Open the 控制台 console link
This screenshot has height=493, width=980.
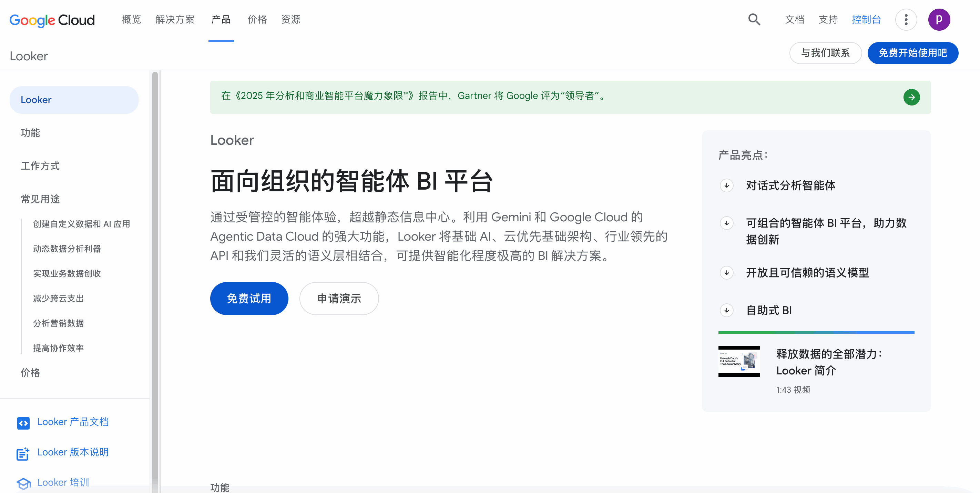coord(866,19)
